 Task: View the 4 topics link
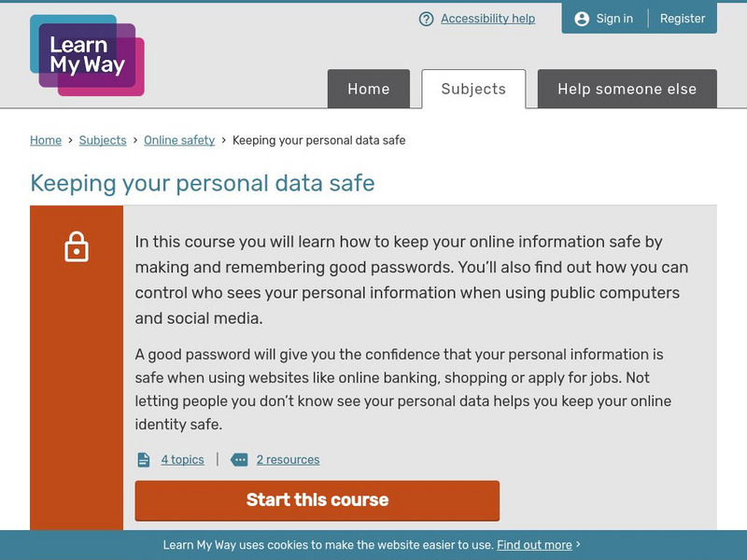182,460
